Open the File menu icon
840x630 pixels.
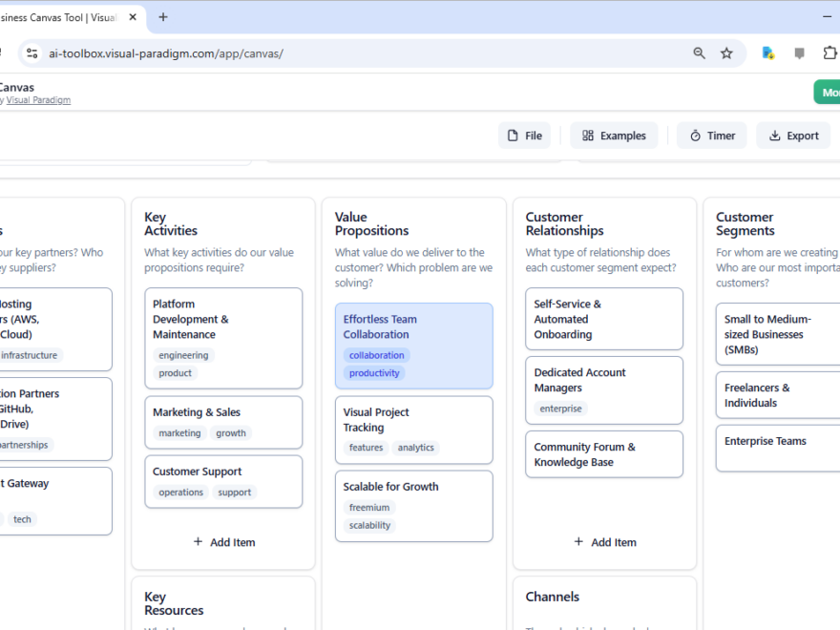512,135
